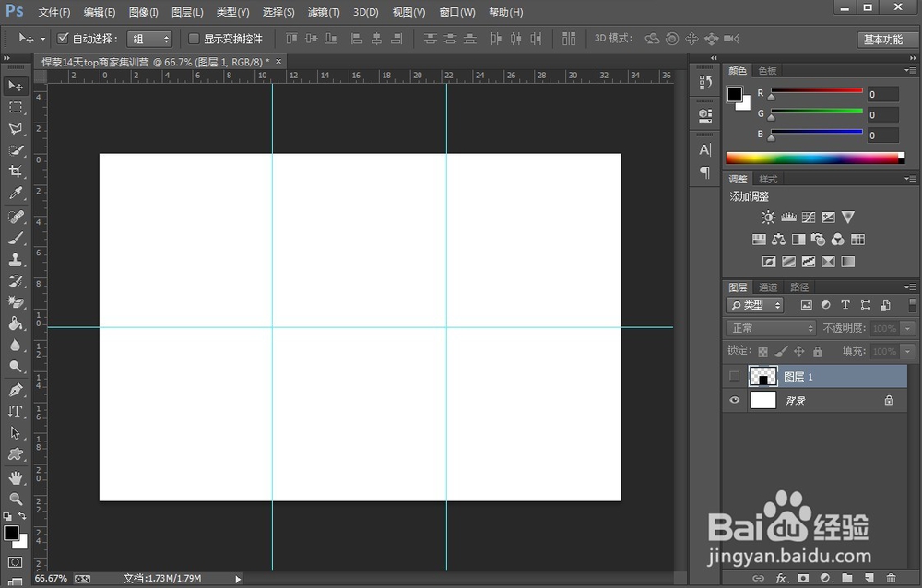Add Brightness/Contrast adjustment

768,217
